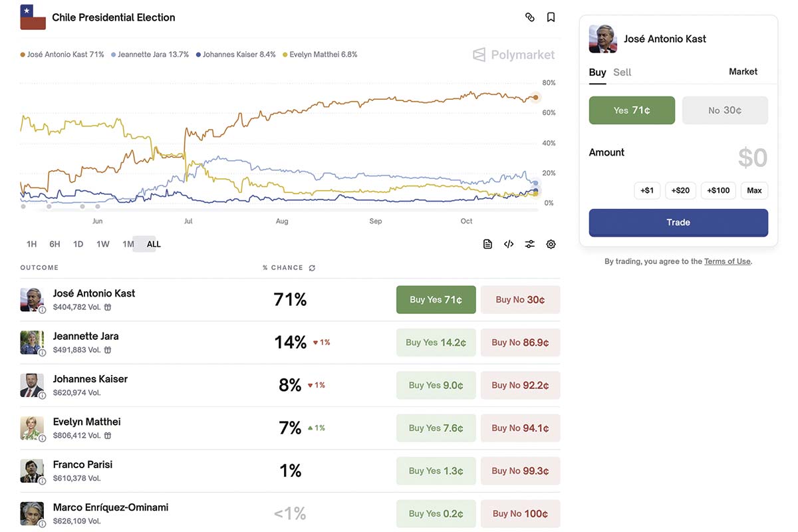Screen dimensions: 798x532
Task: Select Yes 71¢ outcome in trade panel
Action: coord(632,110)
